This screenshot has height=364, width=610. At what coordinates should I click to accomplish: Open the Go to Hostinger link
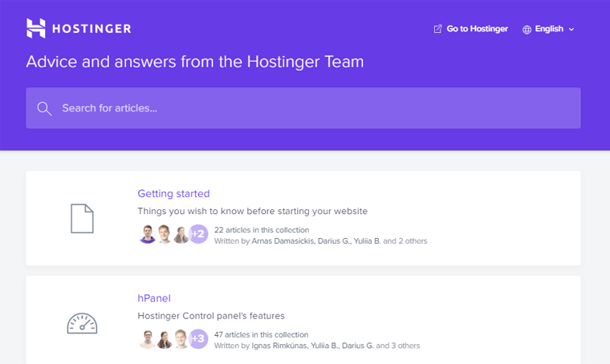click(x=477, y=29)
